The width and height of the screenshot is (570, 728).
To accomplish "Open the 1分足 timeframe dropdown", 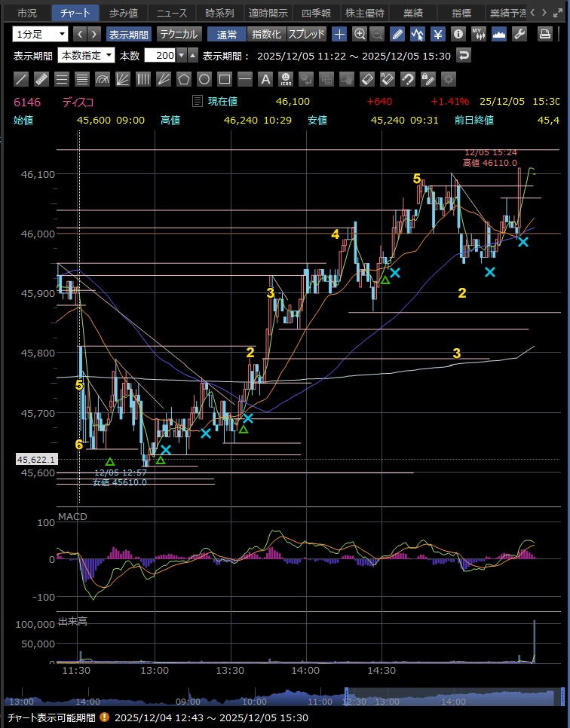I will click(x=41, y=34).
